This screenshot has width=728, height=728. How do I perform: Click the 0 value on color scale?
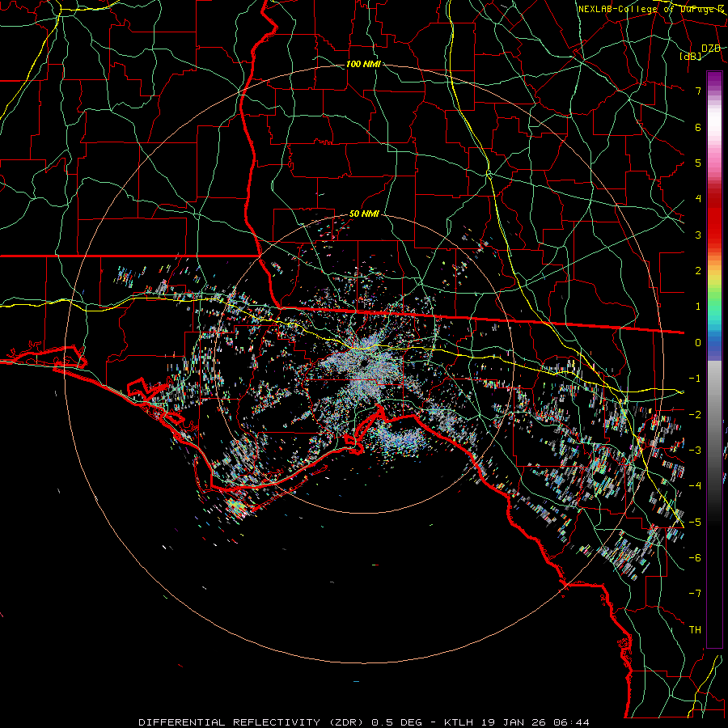pyautogui.click(x=698, y=342)
